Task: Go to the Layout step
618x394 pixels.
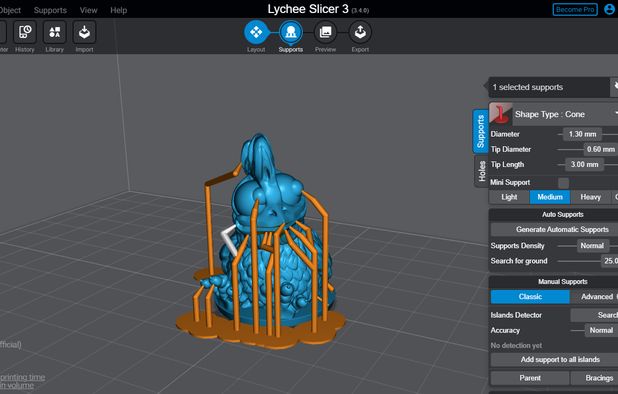Action: (256, 32)
